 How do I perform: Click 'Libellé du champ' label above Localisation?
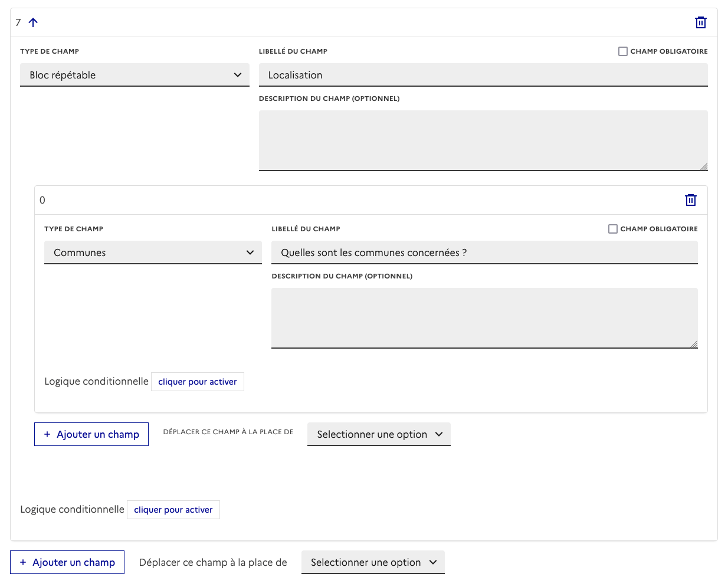293,51
